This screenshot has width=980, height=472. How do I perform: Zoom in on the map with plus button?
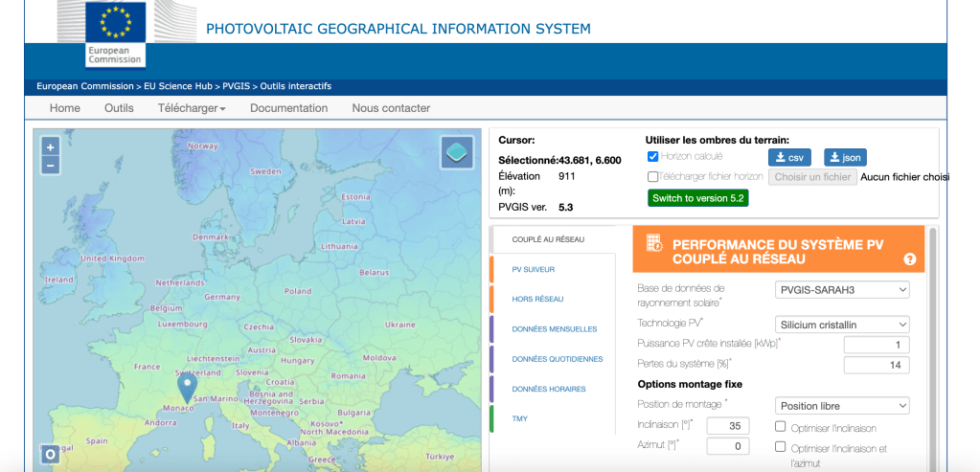(51, 147)
